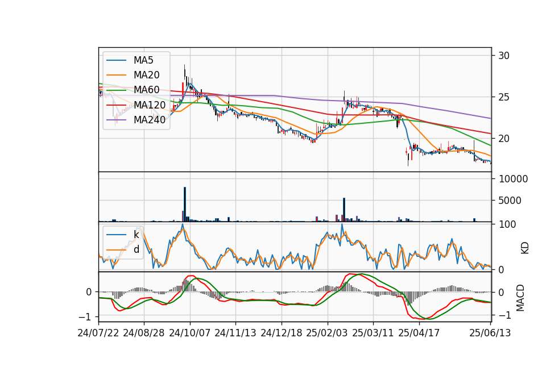The width and height of the screenshot is (546, 392).
Task: Click the 24/12/18 date label
Action: click(282, 333)
